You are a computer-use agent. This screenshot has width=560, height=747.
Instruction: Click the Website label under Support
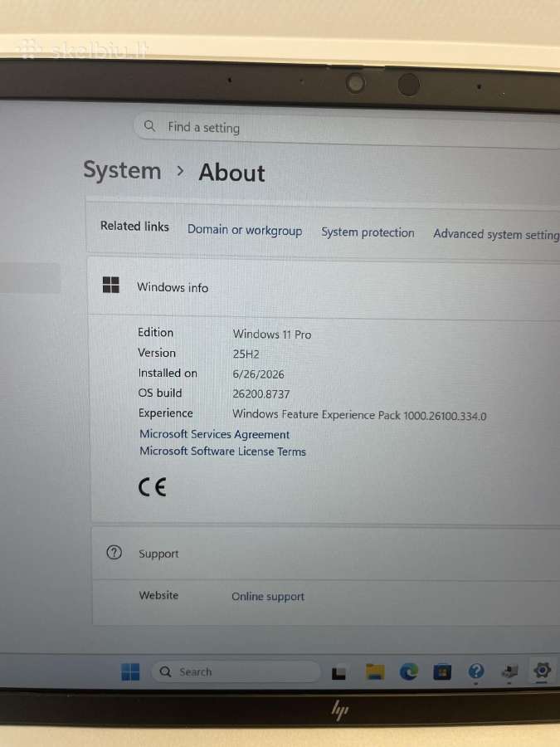[x=158, y=595]
